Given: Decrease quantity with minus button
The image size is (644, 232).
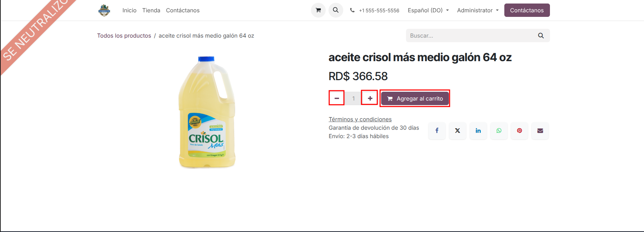Looking at the screenshot, I should coord(337,98).
